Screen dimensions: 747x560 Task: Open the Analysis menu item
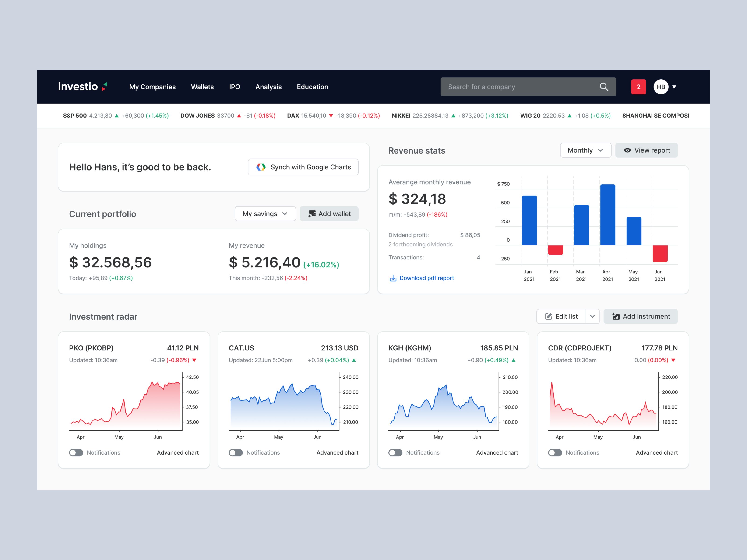click(x=268, y=87)
